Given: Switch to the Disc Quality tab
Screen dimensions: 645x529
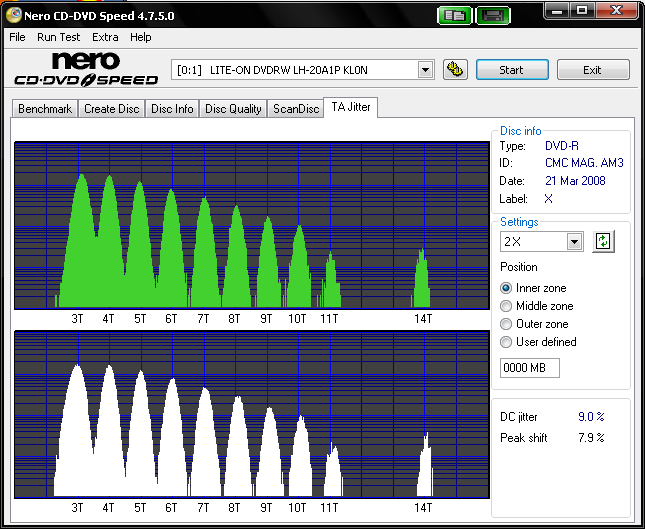Looking at the screenshot, I should pos(233,109).
